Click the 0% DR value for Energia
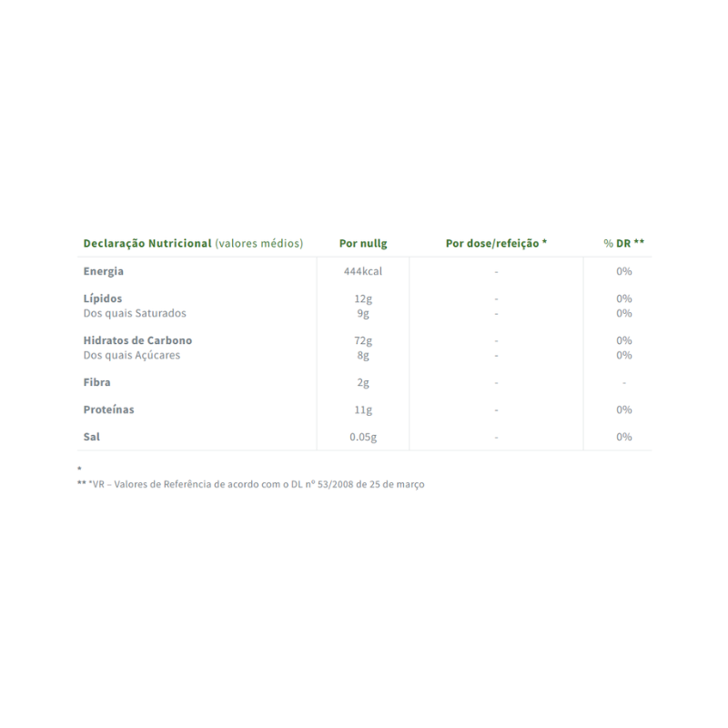The width and height of the screenshot is (728, 728). click(624, 271)
